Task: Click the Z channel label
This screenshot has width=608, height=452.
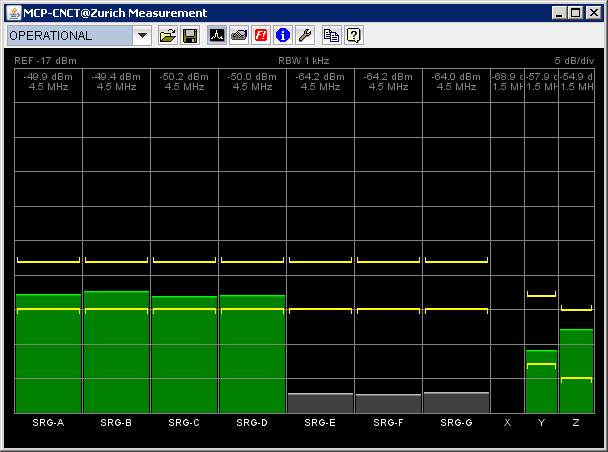Action: click(x=575, y=423)
